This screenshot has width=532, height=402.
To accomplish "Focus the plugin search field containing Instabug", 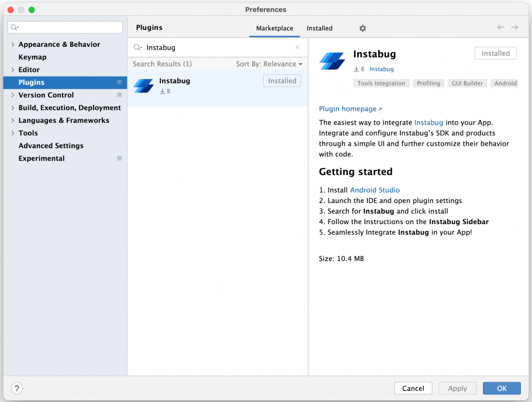I will point(217,47).
